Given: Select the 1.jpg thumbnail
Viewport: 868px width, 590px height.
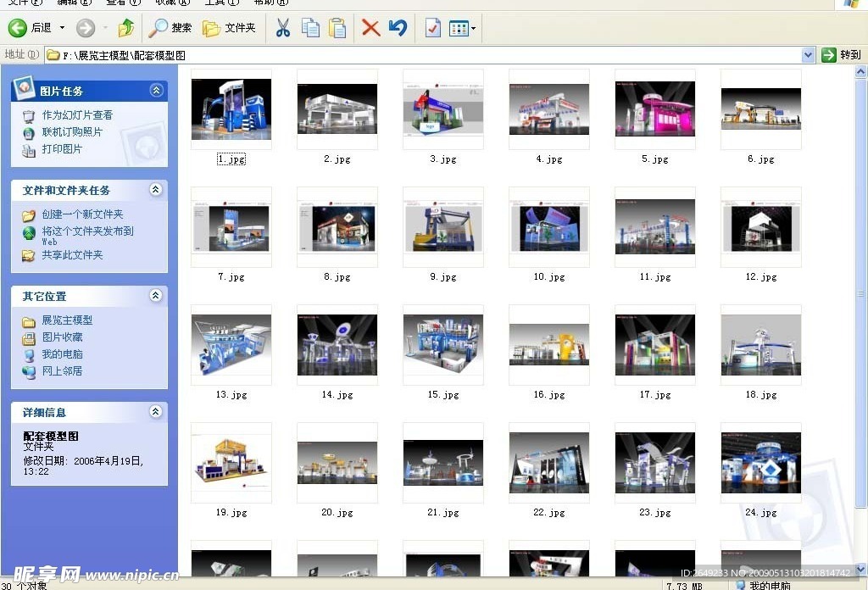Looking at the screenshot, I should (x=231, y=109).
